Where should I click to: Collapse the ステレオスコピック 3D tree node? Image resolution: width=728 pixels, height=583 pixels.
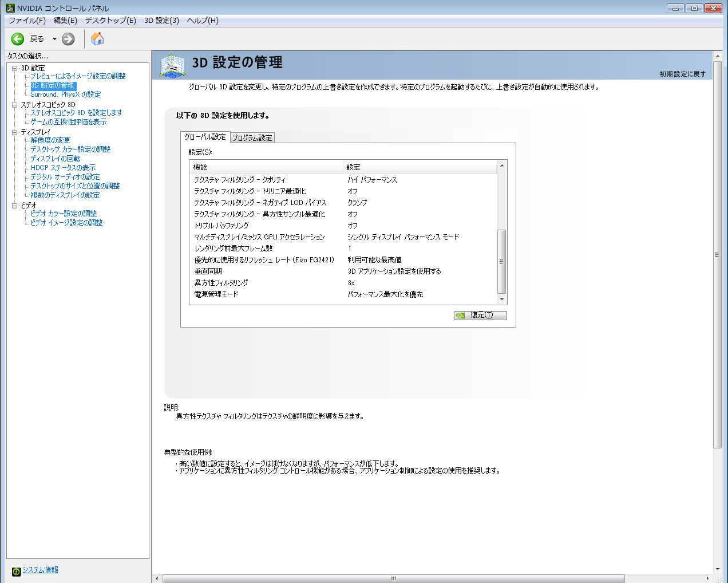[x=15, y=105]
